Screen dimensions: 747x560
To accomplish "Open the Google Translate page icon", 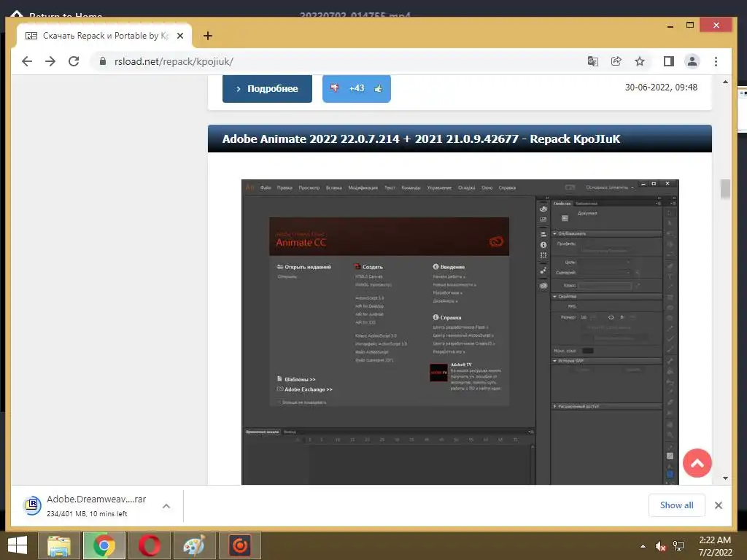I will click(x=592, y=61).
